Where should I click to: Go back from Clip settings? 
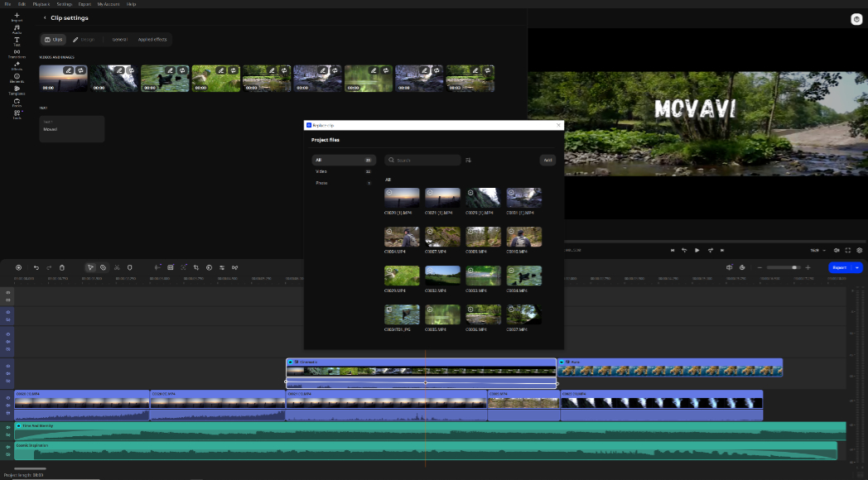click(45, 17)
